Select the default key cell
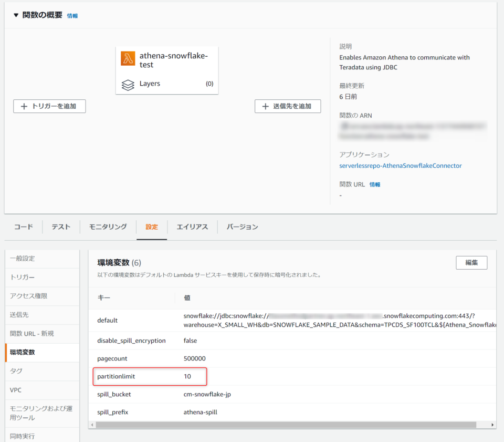 coord(107,321)
